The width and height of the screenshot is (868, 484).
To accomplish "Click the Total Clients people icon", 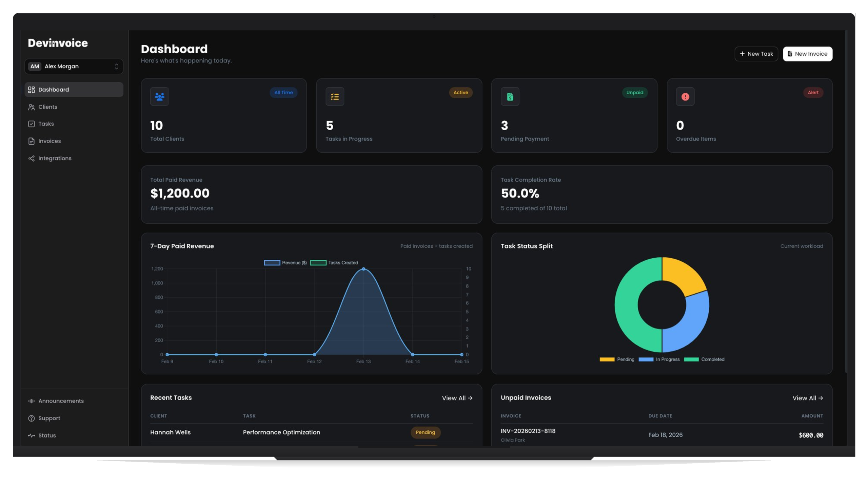I will coord(159,96).
